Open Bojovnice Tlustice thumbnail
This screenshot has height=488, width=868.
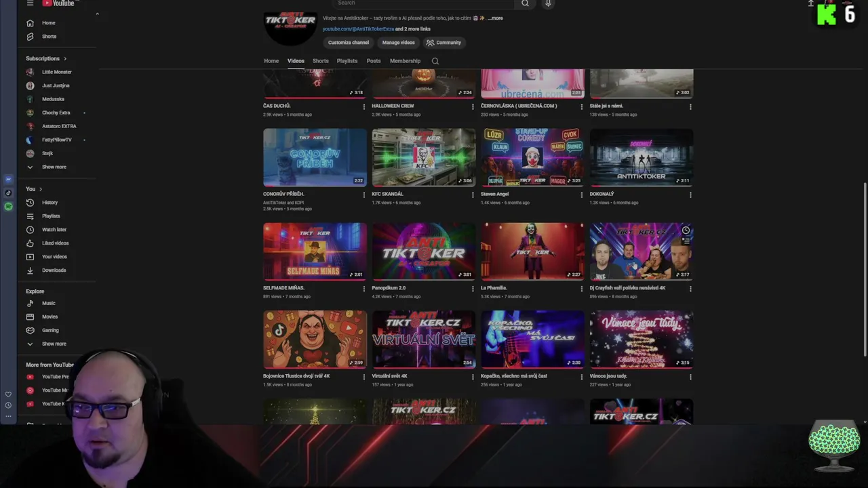click(315, 340)
